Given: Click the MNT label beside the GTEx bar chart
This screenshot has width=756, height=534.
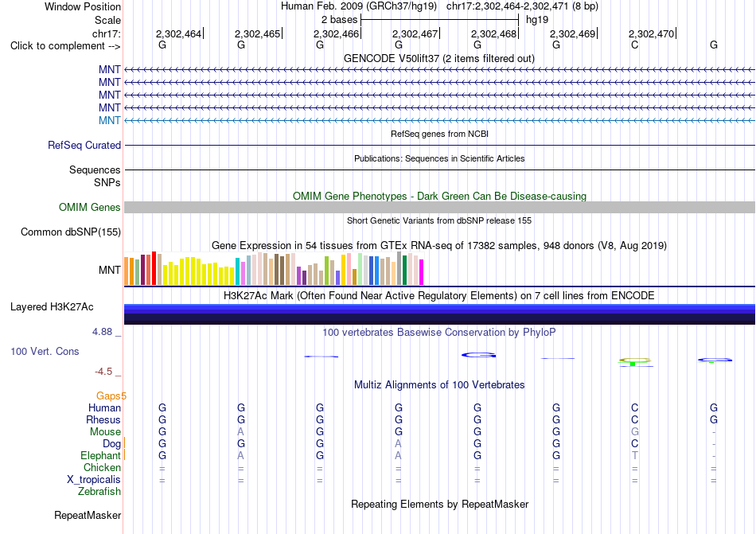Looking at the screenshot, I should tap(110, 270).
